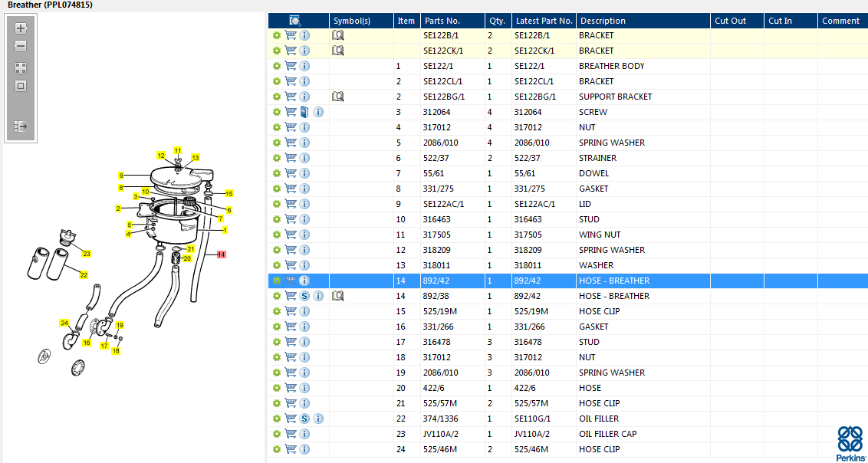Click the gear icon for BREATHER BODY row
This screenshot has height=463, width=868.
277,67
